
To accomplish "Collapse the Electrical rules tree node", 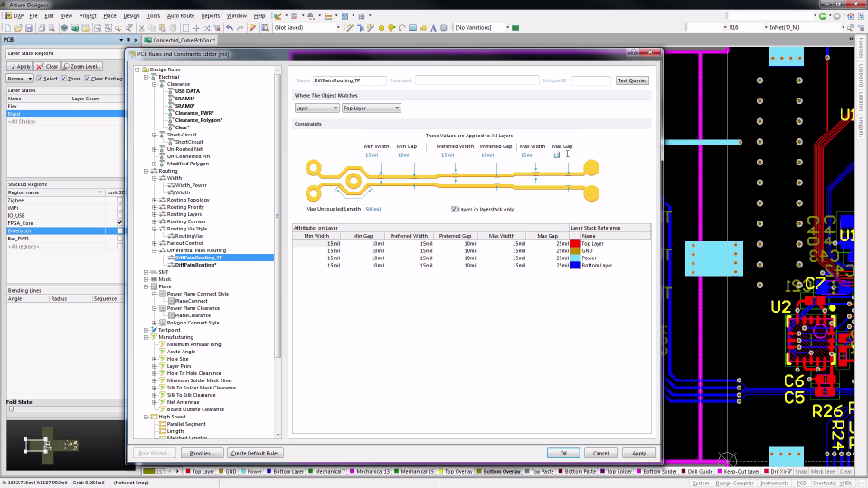I will pyautogui.click(x=146, y=77).
